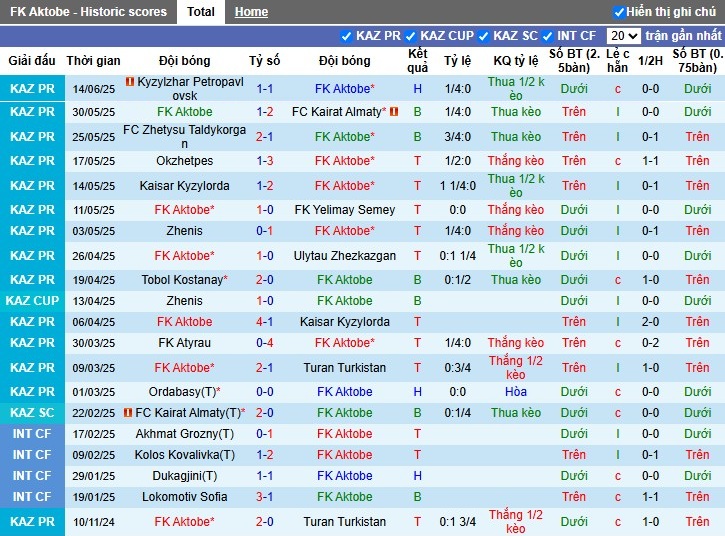Switch to the Home tab
725x536 pixels.
[251, 12]
